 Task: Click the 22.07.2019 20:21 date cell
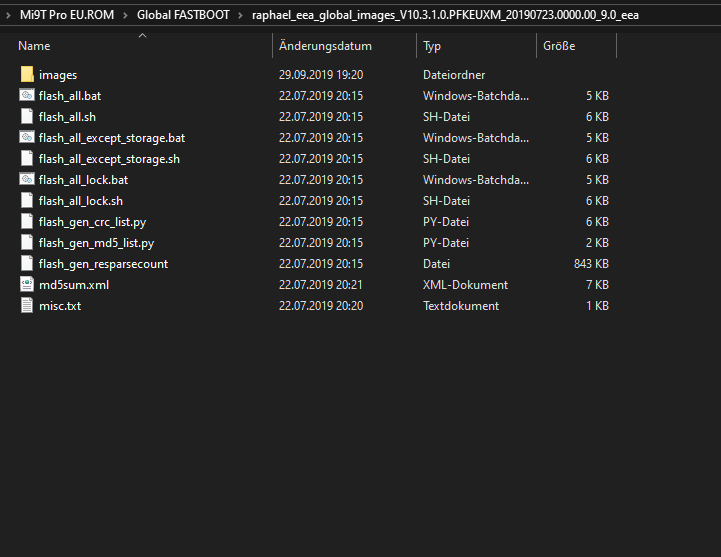tap(320, 285)
